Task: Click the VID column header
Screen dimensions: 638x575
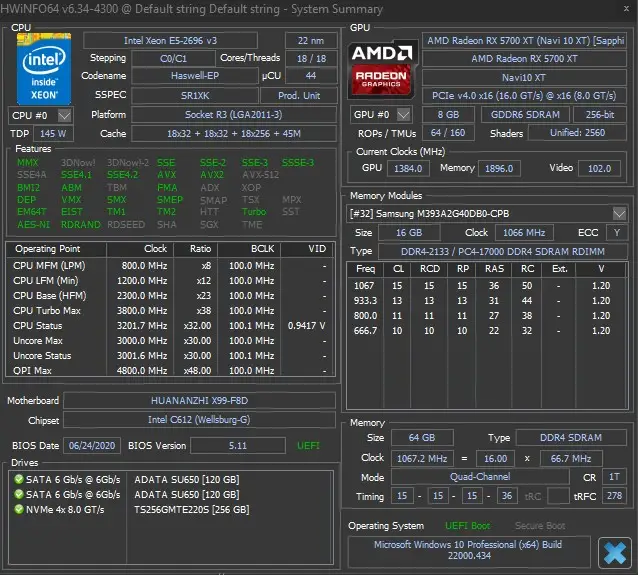Action: point(307,249)
